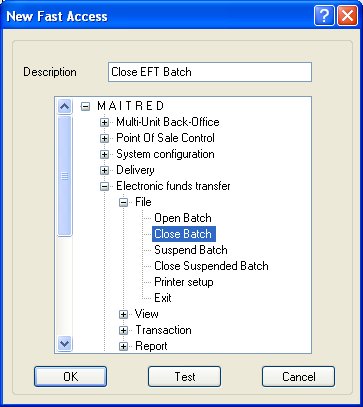Image resolution: width=363 pixels, height=407 pixels.
Task: Expand the View submenu node
Action: click(x=123, y=314)
